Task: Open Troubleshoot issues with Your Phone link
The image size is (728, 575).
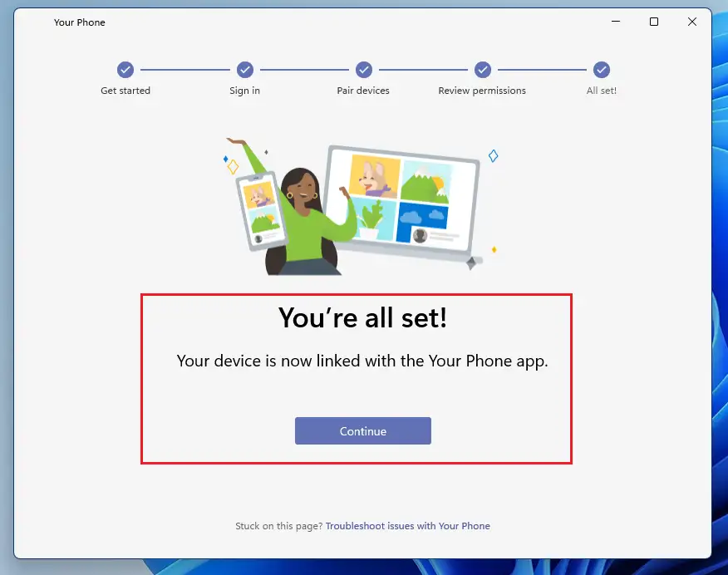Action: coord(408,526)
